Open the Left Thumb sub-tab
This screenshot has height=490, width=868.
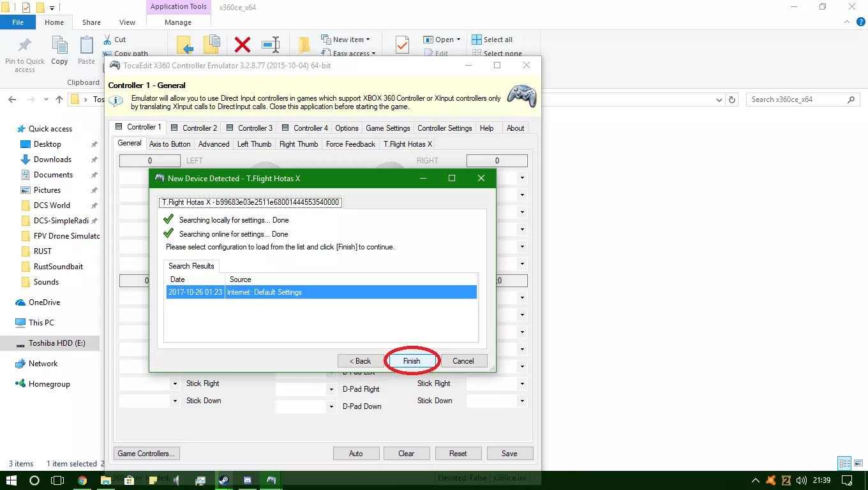point(255,144)
